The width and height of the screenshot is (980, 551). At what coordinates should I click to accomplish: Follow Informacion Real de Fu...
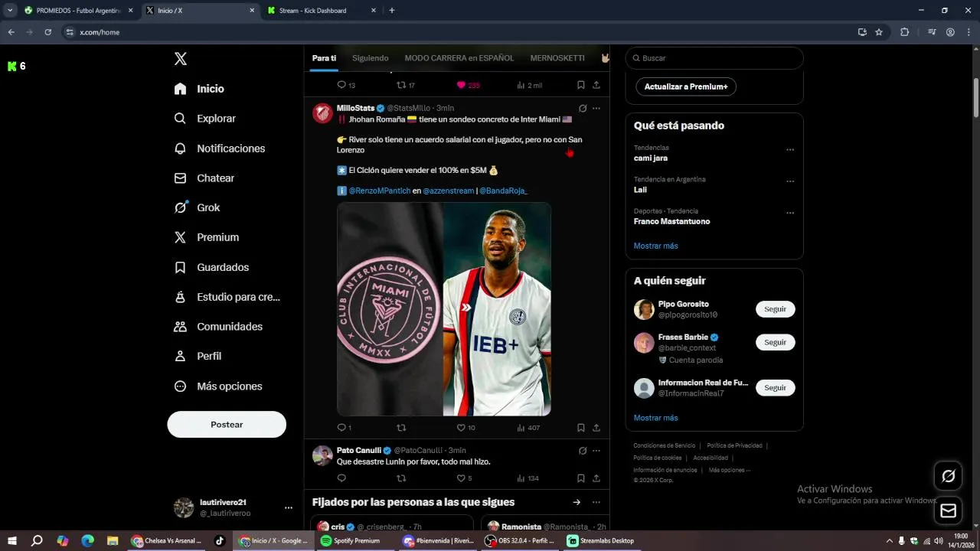(776, 388)
